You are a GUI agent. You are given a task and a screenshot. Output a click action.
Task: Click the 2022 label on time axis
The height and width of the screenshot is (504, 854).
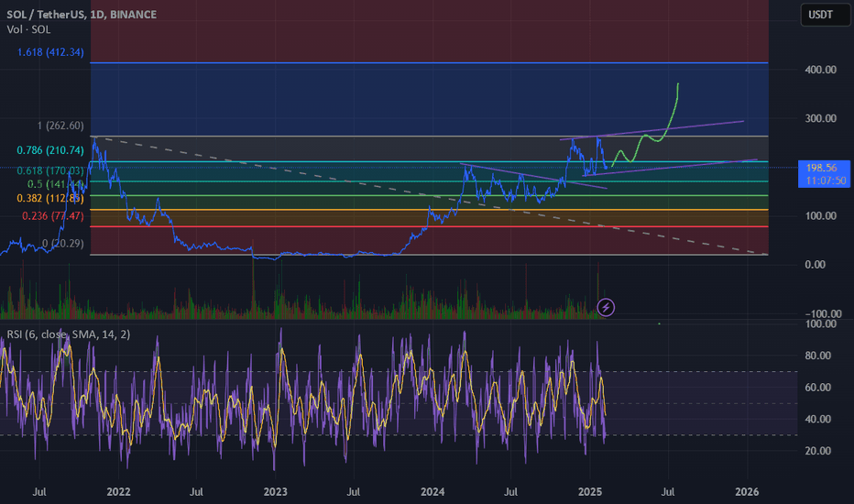pyautogui.click(x=118, y=492)
